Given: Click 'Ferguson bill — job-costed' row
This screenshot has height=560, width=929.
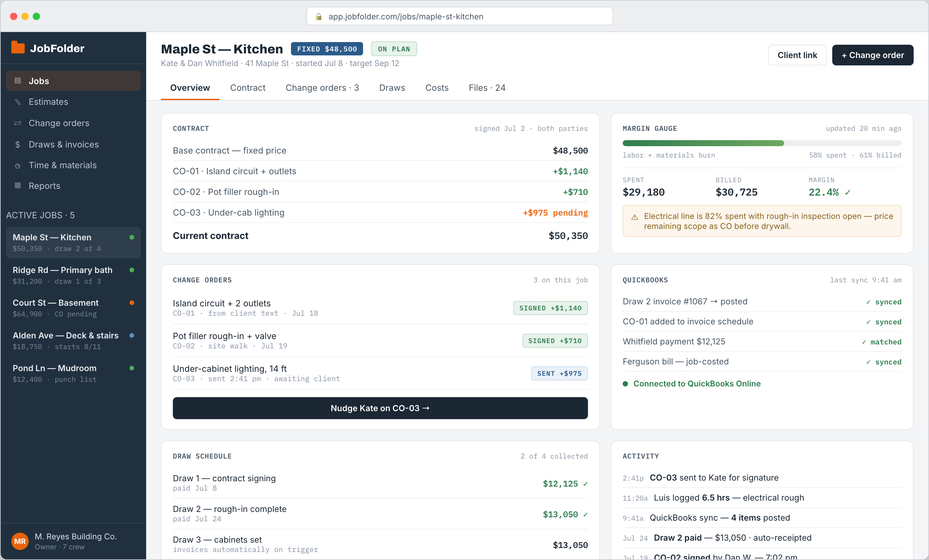Looking at the screenshot, I should pyautogui.click(x=761, y=362).
